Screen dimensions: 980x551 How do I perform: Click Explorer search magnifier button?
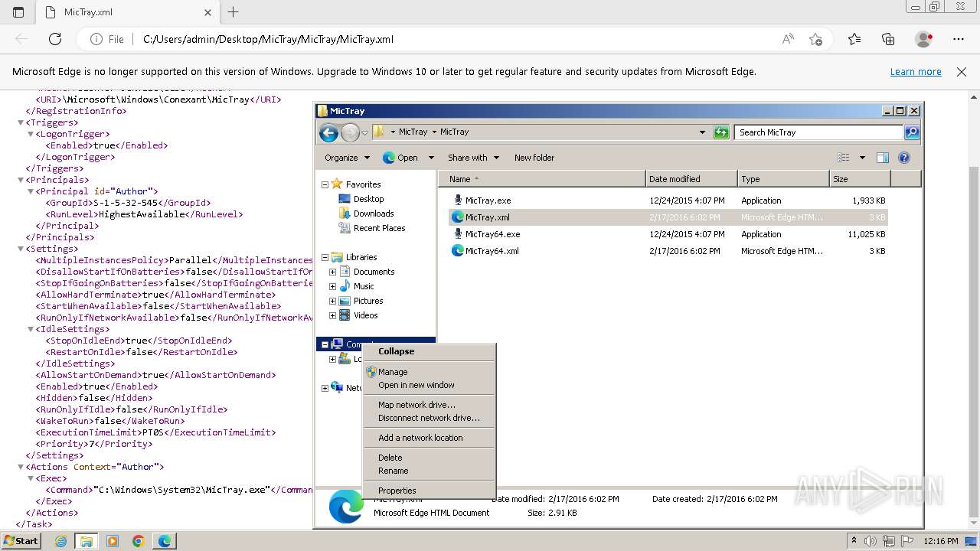pos(912,132)
